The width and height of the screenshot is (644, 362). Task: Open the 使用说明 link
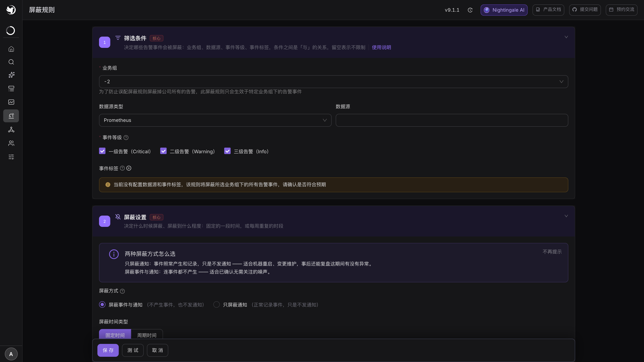[x=381, y=47]
